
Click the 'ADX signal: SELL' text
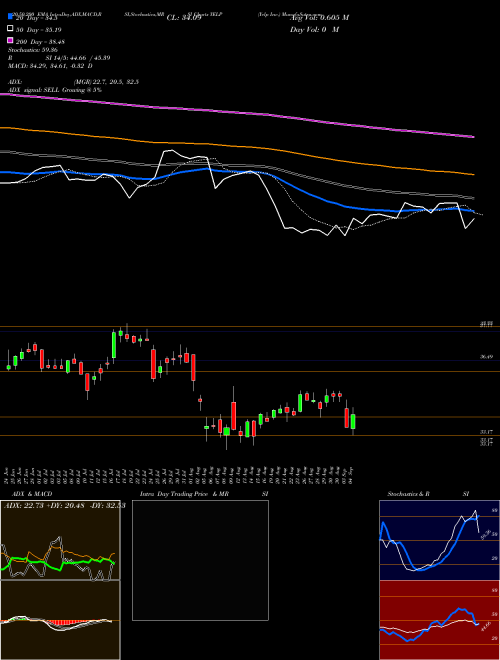click(x=34, y=90)
